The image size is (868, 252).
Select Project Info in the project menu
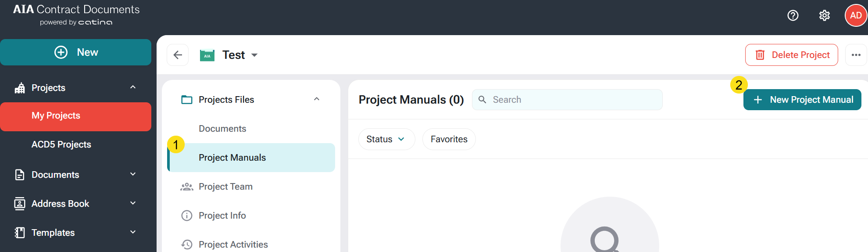click(x=222, y=216)
